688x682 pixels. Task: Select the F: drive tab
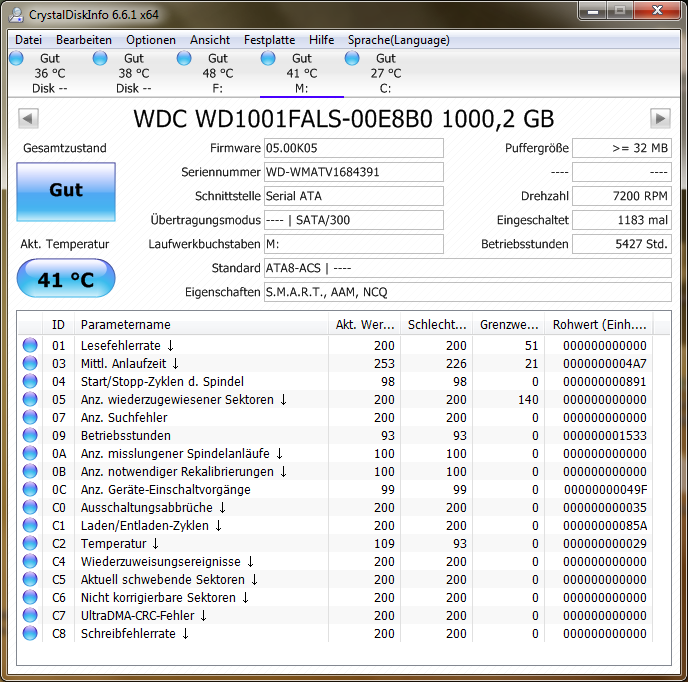click(x=218, y=73)
